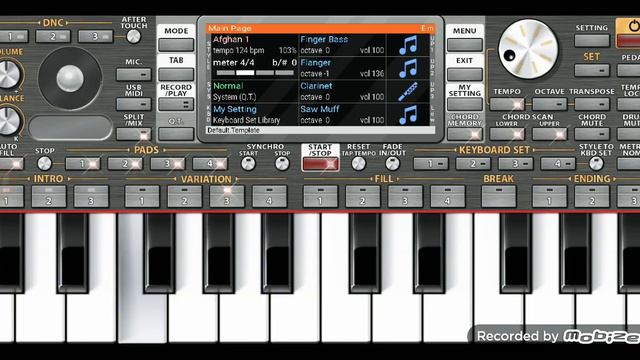
Task: Select Keyboard Set 1
Action: (431, 164)
